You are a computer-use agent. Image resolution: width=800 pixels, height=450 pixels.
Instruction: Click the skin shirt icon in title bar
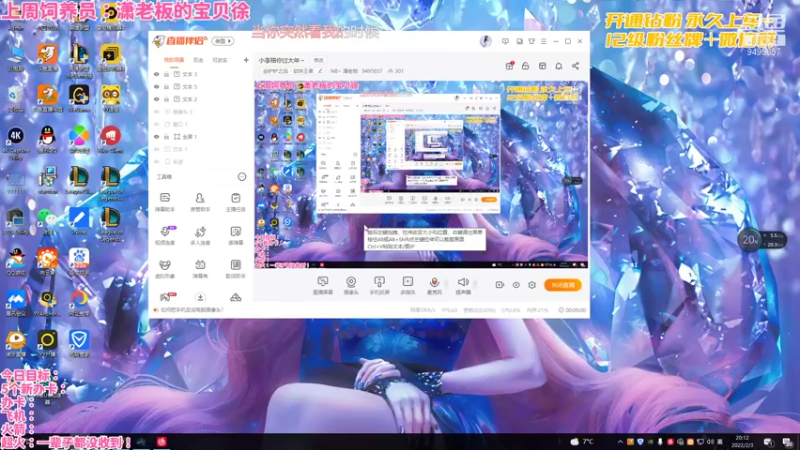click(x=532, y=41)
